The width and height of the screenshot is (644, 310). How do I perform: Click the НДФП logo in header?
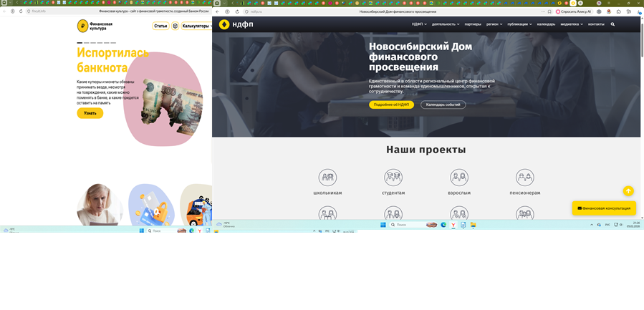[x=235, y=24]
